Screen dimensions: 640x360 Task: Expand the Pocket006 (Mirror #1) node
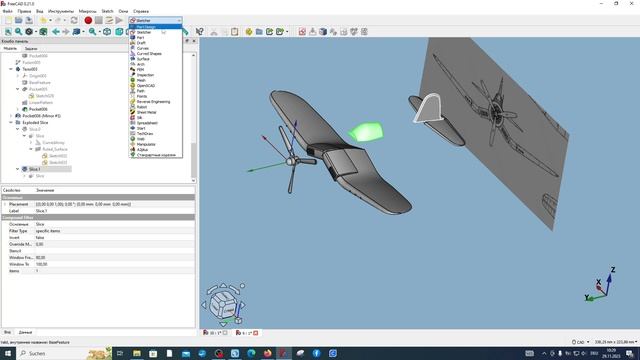pos(11,116)
